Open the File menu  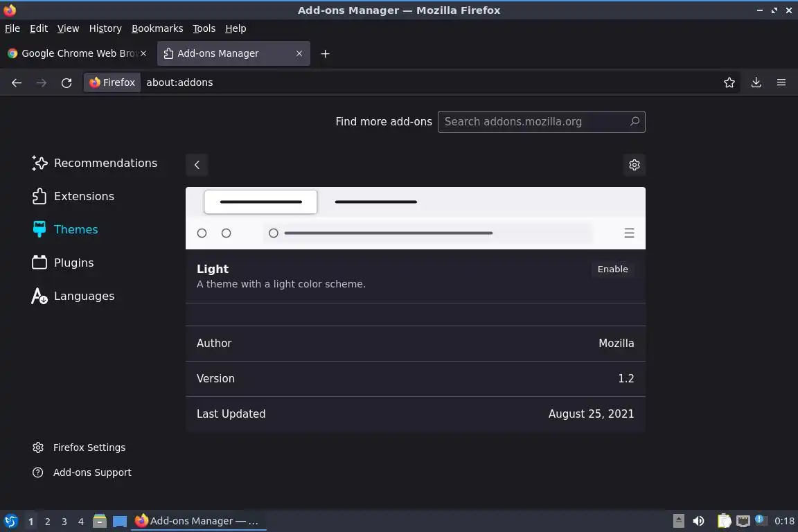(x=12, y=28)
